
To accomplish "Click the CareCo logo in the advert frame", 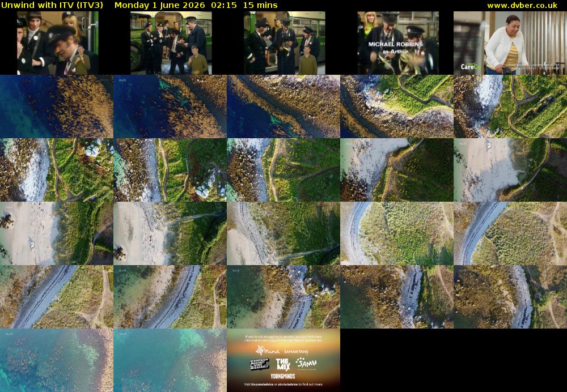I will (x=471, y=66).
